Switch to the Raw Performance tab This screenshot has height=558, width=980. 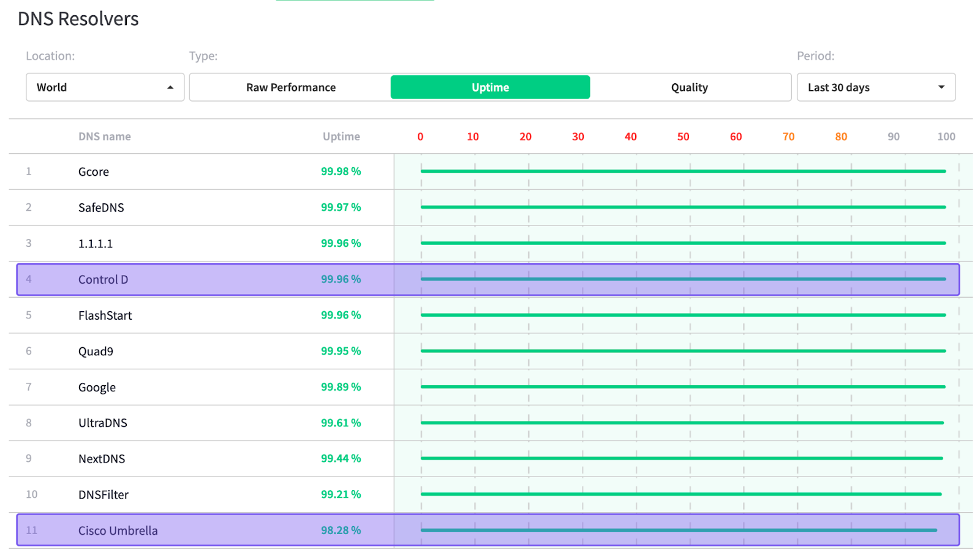(x=291, y=88)
